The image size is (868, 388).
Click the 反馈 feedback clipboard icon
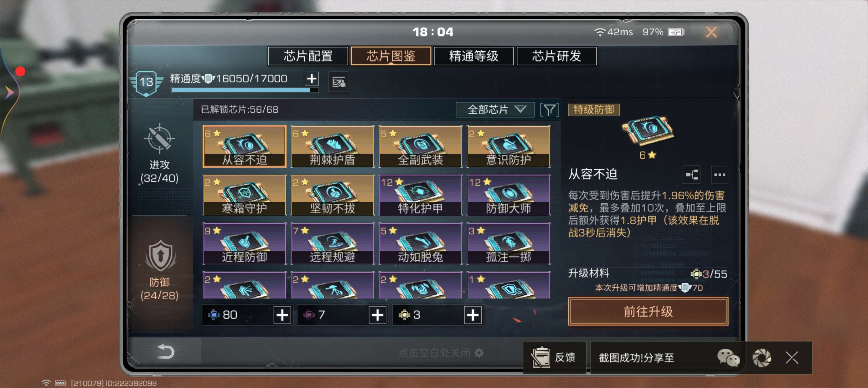pos(541,357)
